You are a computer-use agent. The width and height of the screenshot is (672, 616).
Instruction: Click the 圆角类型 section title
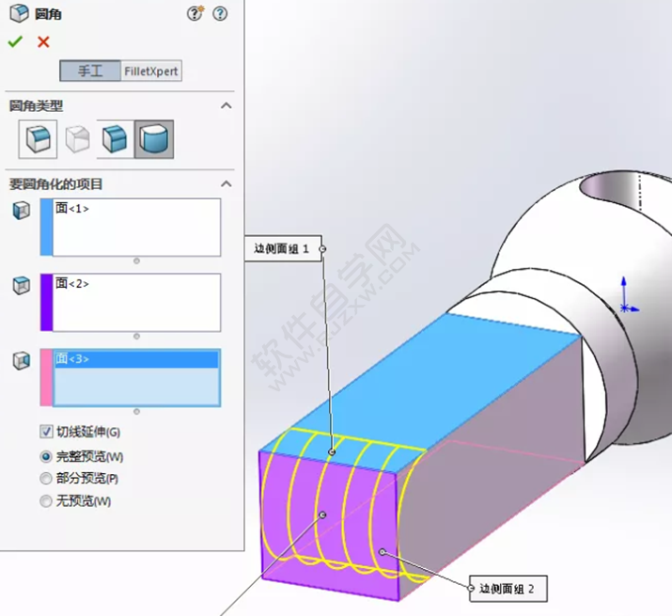(x=36, y=105)
